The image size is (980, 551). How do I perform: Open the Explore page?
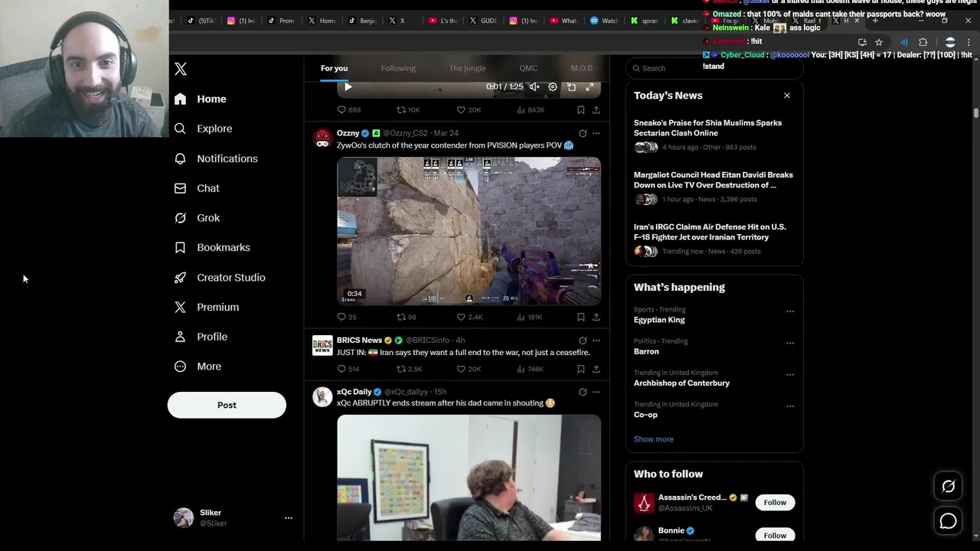204,129
